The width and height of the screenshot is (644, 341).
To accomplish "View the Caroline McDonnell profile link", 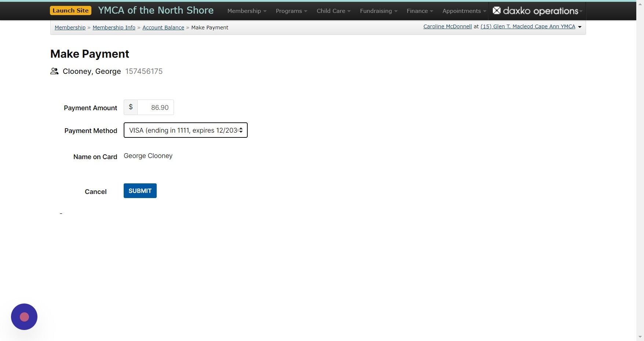I will [447, 26].
